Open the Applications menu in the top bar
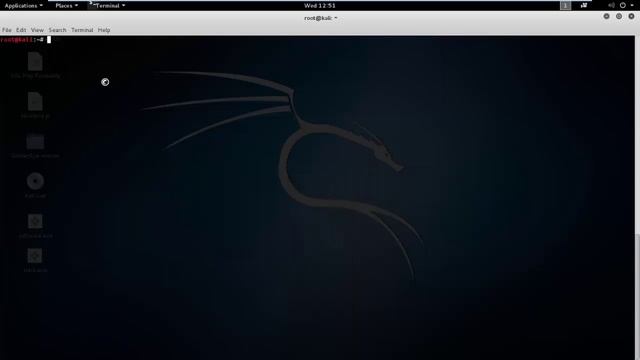This screenshot has width=640, height=360. point(24,6)
